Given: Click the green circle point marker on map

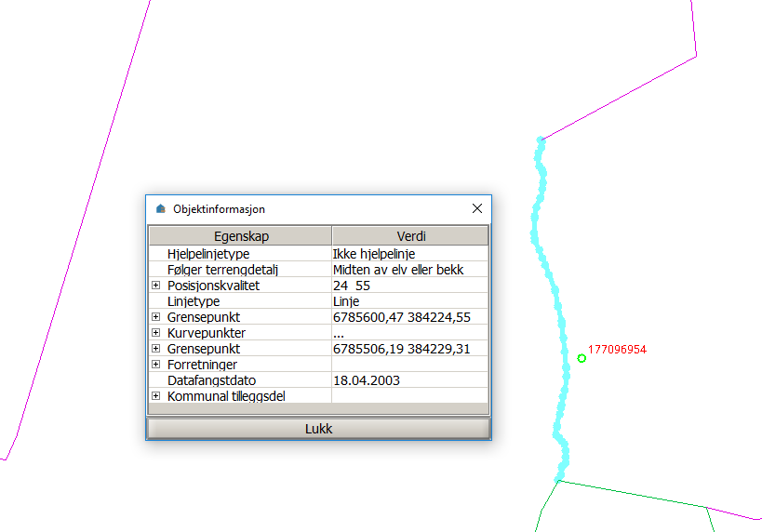Looking at the screenshot, I should pyautogui.click(x=582, y=358).
